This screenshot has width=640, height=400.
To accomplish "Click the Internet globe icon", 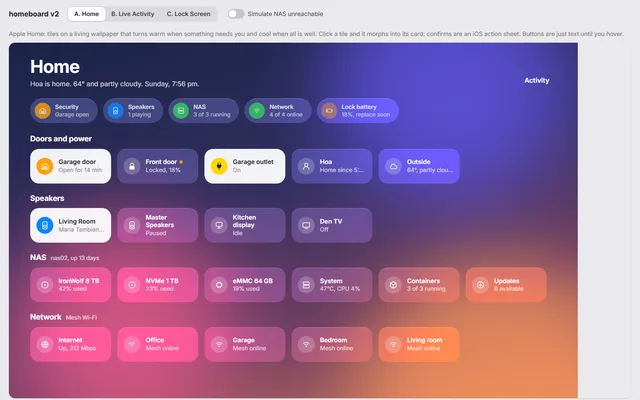I will [x=45, y=344].
